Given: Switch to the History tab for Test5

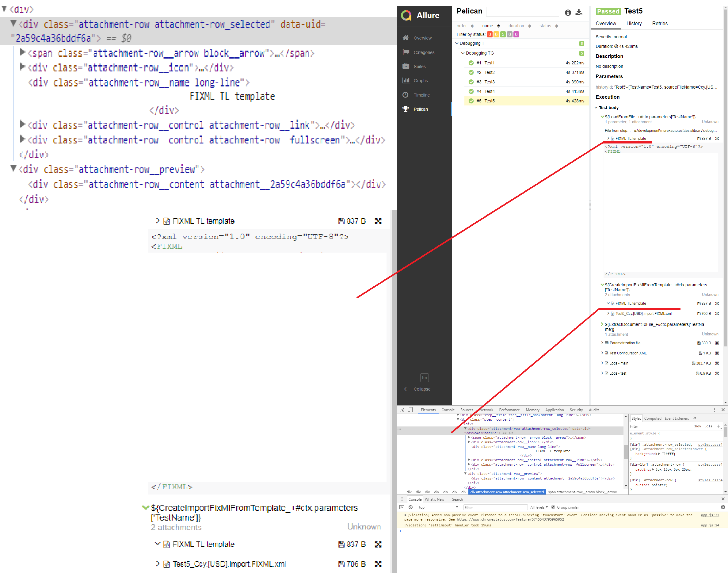Looking at the screenshot, I should click(634, 24).
